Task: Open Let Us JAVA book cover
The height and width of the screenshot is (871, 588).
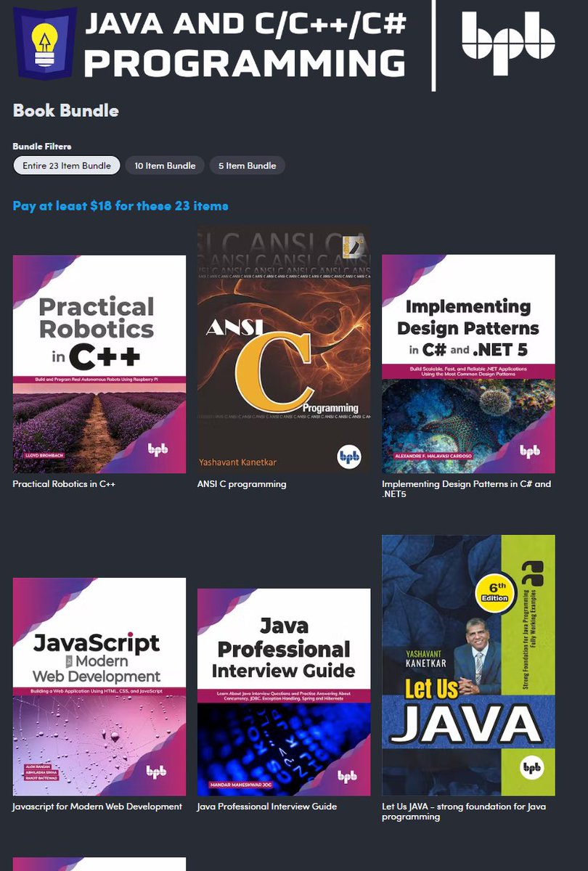Action: pos(468,666)
